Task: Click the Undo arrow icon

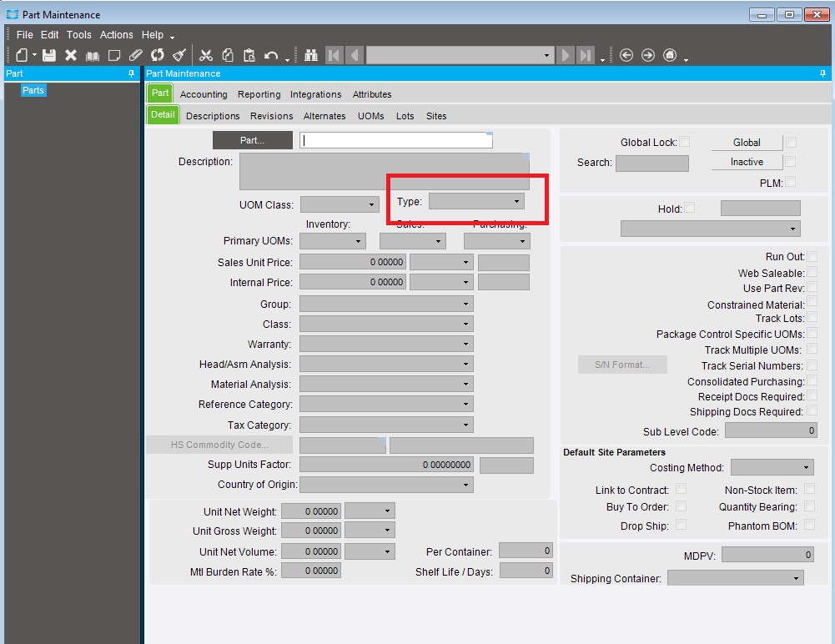Action: tap(271, 55)
